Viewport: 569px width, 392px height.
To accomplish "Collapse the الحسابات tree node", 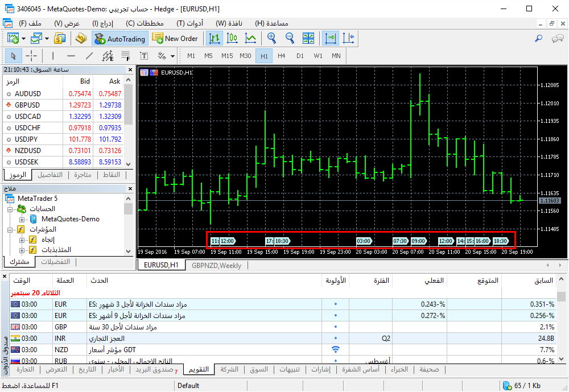I will coord(10,209).
